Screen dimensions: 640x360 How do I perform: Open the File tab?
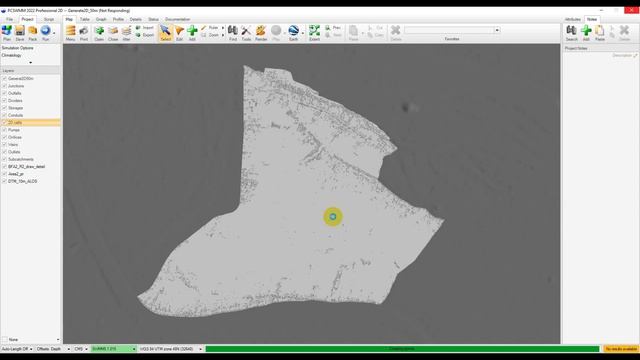pyautogui.click(x=9, y=19)
